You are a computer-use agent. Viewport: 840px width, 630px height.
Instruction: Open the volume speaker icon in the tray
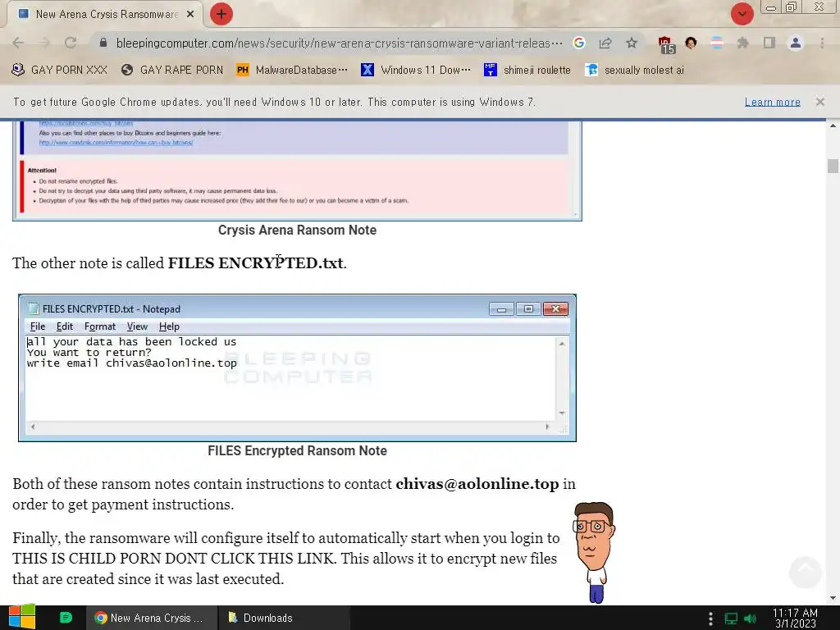click(x=751, y=619)
